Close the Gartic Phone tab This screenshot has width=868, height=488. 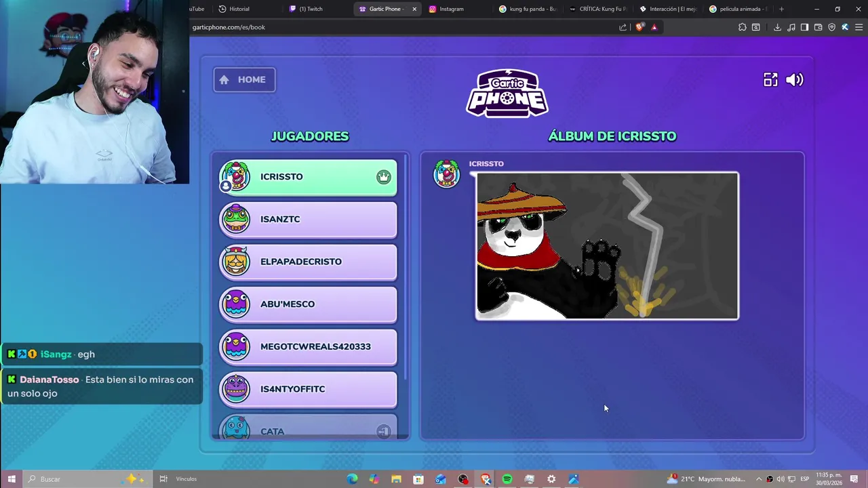(x=414, y=9)
